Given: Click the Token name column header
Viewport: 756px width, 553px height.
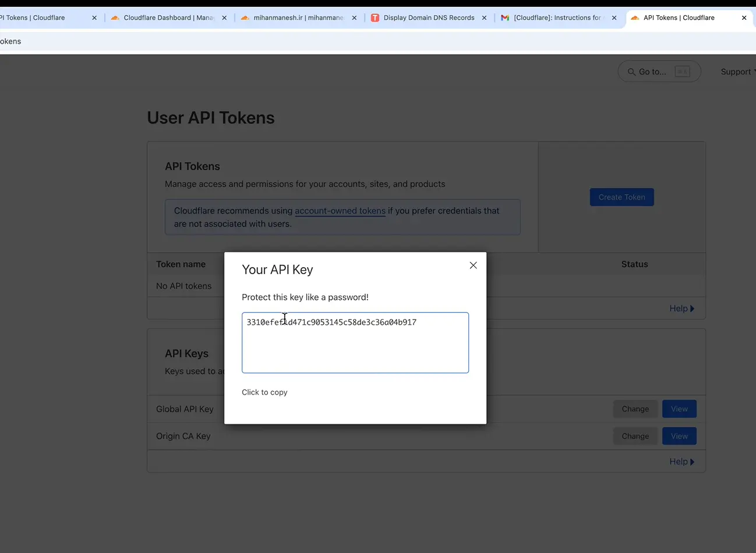Looking at the screenshot, I should (181, 264).
